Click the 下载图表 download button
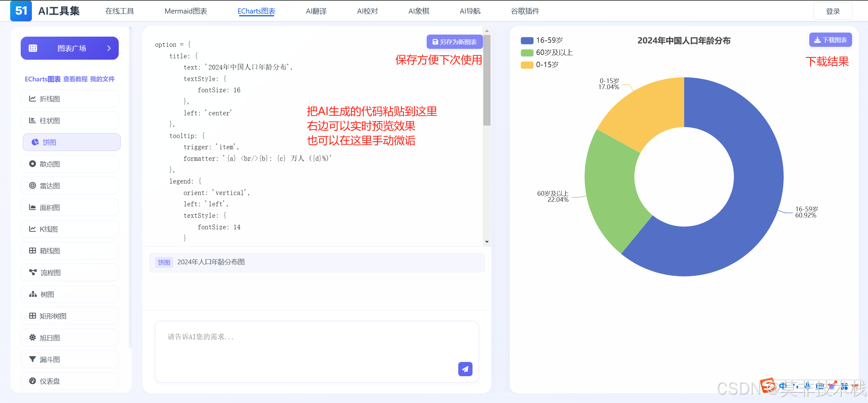This screenshot has width=868, height=403. tap(830, 40)
